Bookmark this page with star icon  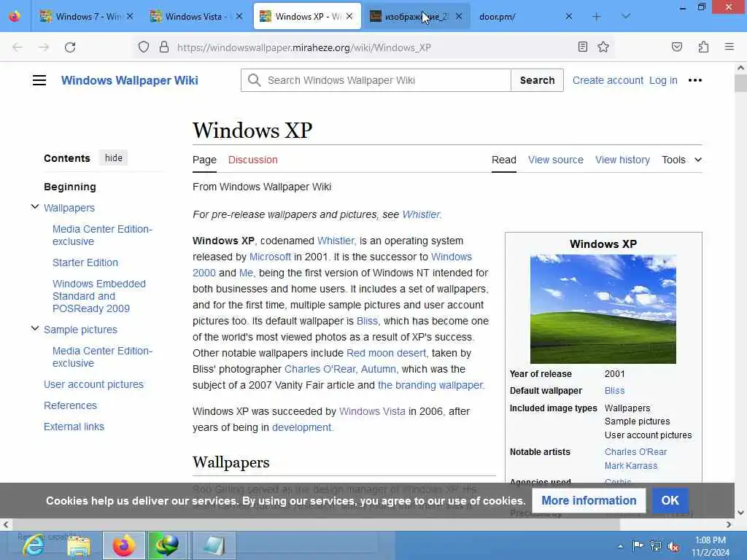tap(603, 47)
